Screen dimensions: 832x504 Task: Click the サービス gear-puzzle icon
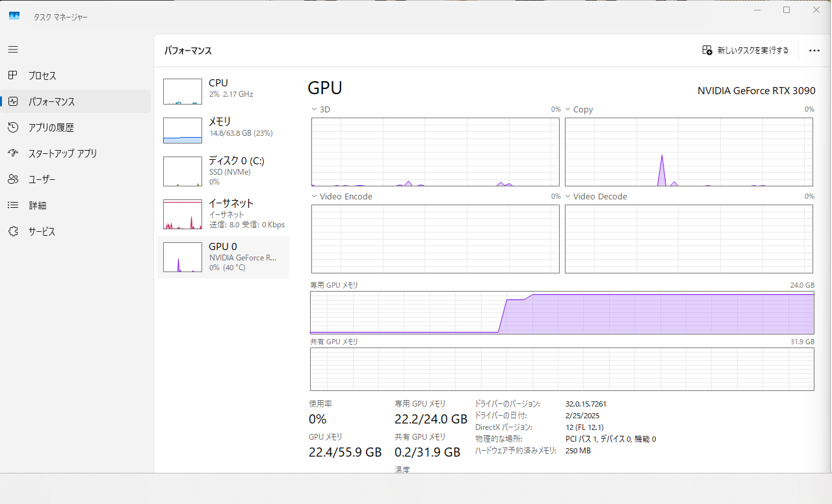13,231
